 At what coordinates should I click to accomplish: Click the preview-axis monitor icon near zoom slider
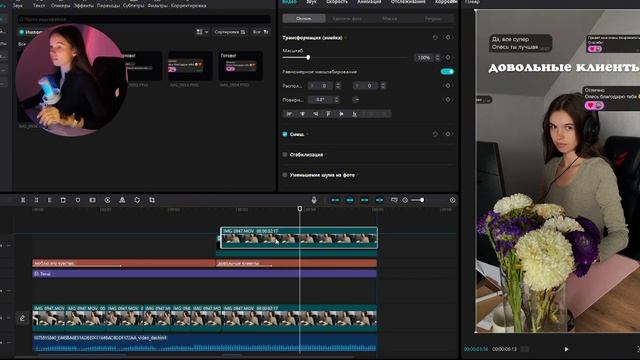point(394,200)
